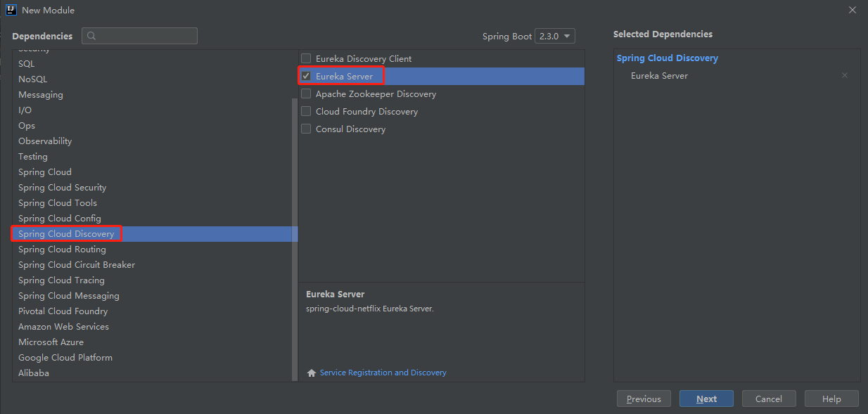Uncheck the Eureka Server checkbox
Viewport: 868px width, 414px height.
coord(306,76)
